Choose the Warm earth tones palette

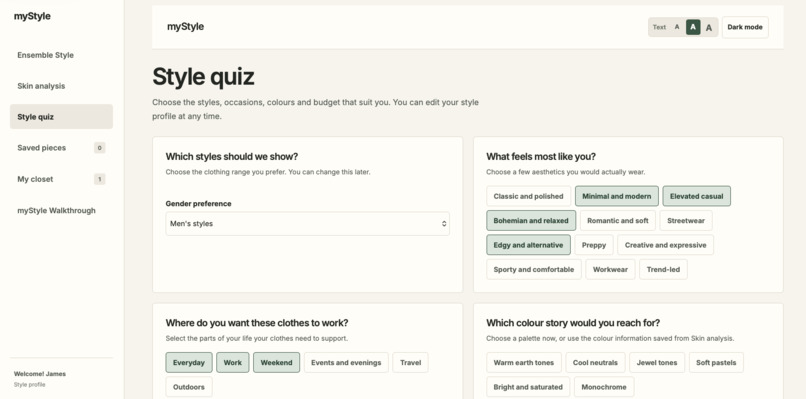coord(524,362)
